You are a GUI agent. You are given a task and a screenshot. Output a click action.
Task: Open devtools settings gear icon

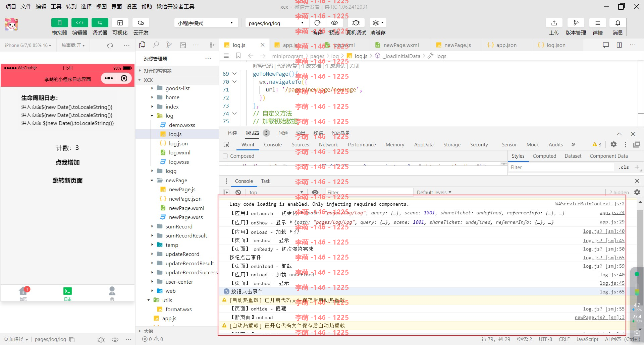pyautogui.click(x=613, y=144)
